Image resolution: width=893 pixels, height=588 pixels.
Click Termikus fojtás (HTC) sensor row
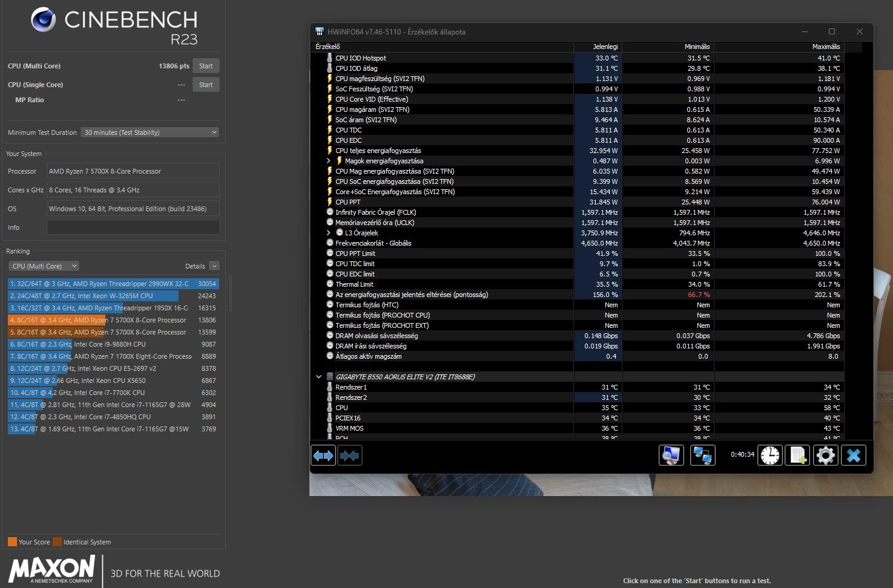pyautogui.click(x=578, y=305)
